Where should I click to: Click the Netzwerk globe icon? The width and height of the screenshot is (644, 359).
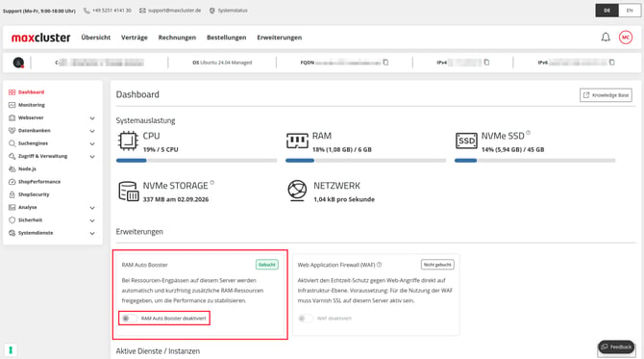pyautogui.click(x=297, y=191)
